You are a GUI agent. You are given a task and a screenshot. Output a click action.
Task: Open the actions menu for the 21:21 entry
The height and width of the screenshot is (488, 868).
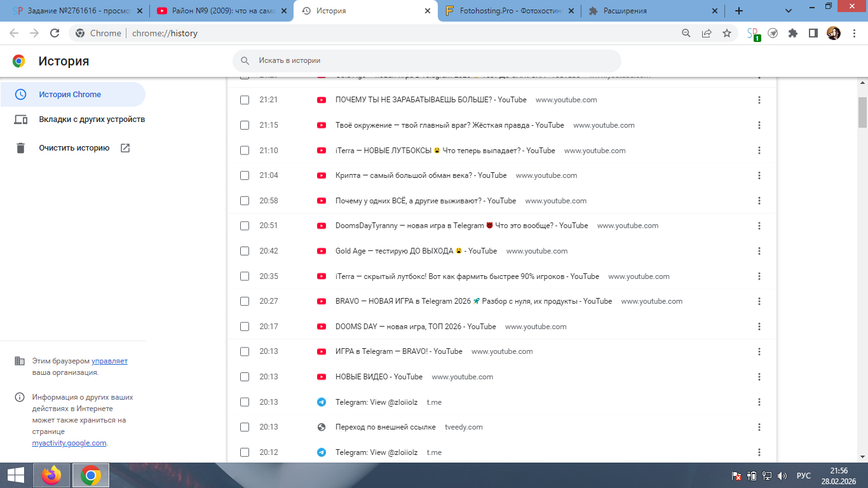pos(759,100)
